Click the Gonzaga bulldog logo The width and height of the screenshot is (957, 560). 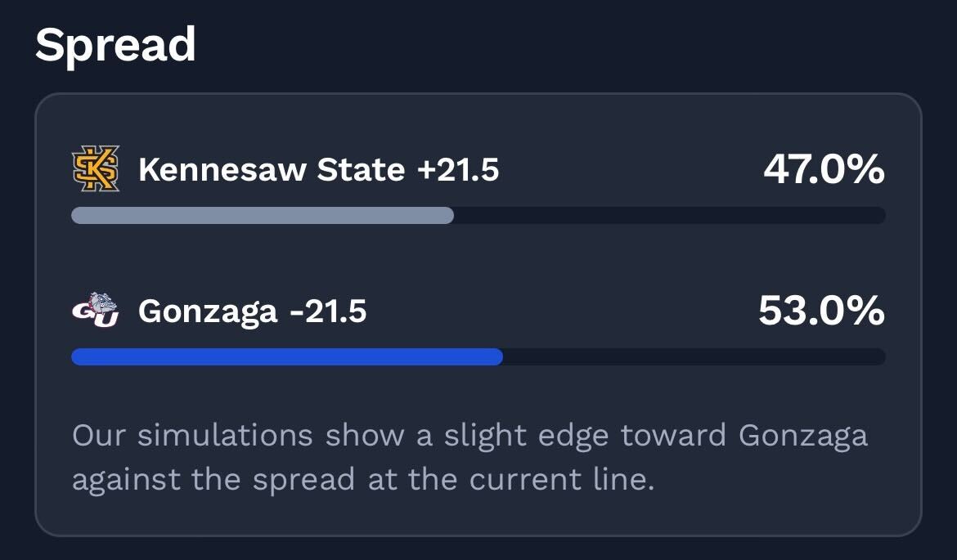point(96,311)
